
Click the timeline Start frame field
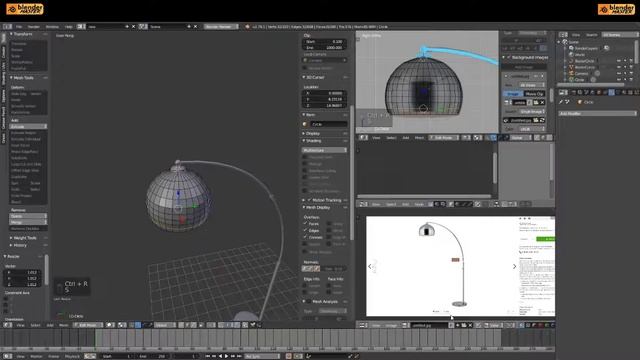(x=118, y=356)
